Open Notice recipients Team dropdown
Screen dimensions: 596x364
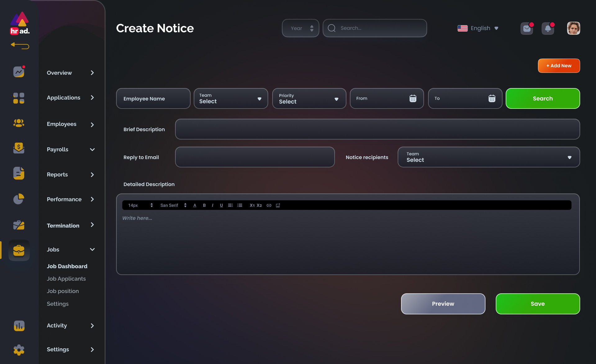click(x=488, y=157)
